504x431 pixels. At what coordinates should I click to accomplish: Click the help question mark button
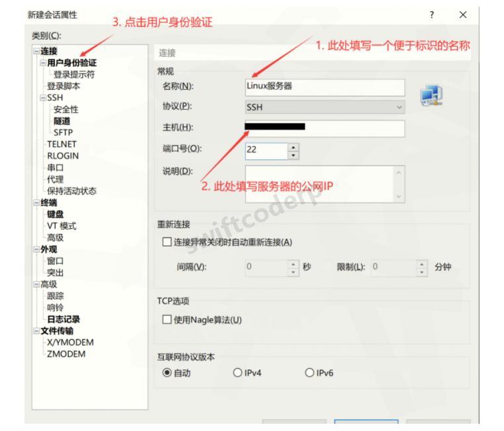[432, 15]
